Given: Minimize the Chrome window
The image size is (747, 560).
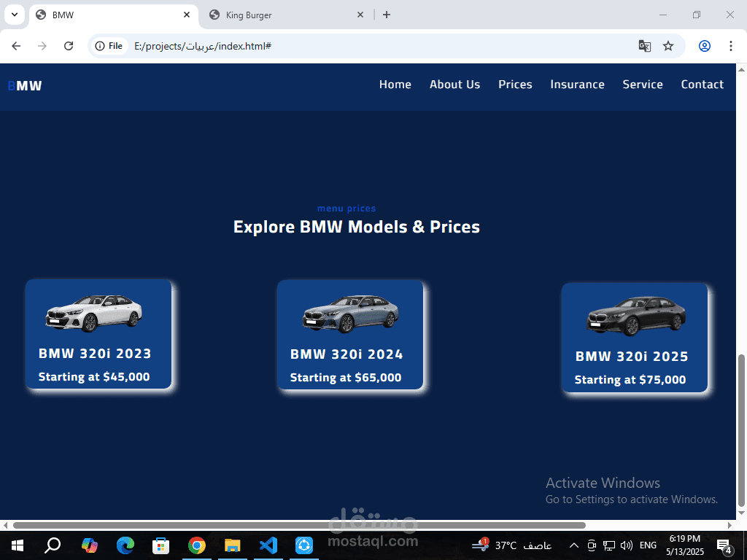Looking at the screenshot, I should tap(662, 15).
